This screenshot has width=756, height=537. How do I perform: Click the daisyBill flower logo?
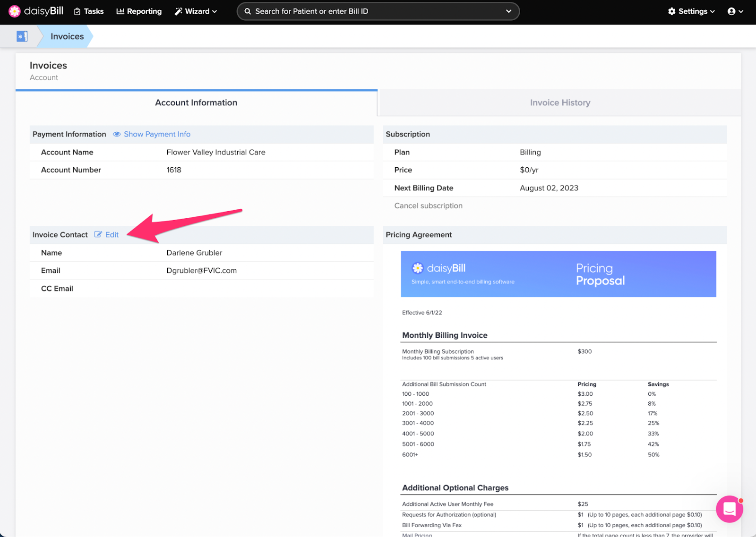[x=15, y=11]
